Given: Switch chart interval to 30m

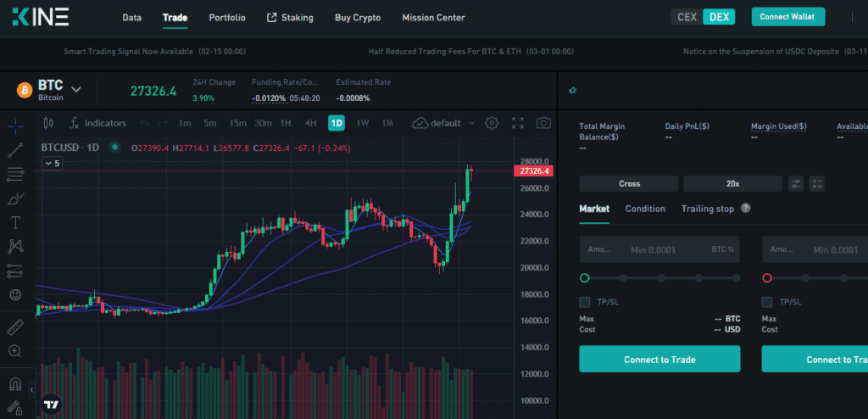Looking at the screenshot, I should pyautogui.click(x=263, y=123).
